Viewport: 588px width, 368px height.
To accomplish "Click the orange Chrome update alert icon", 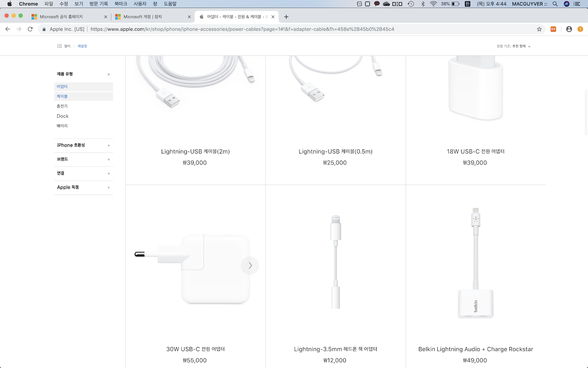I will (580, 29).
